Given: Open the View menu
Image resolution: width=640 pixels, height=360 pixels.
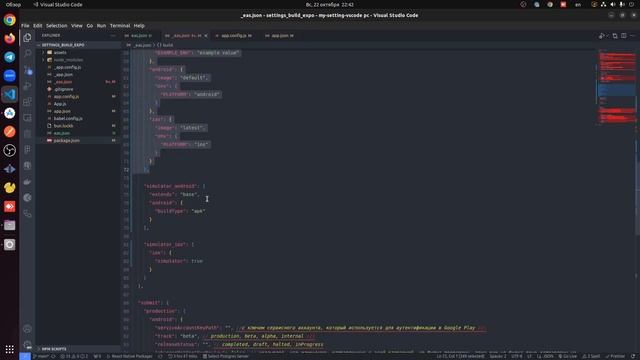Looking at the screenshot, I should point(77,26).
